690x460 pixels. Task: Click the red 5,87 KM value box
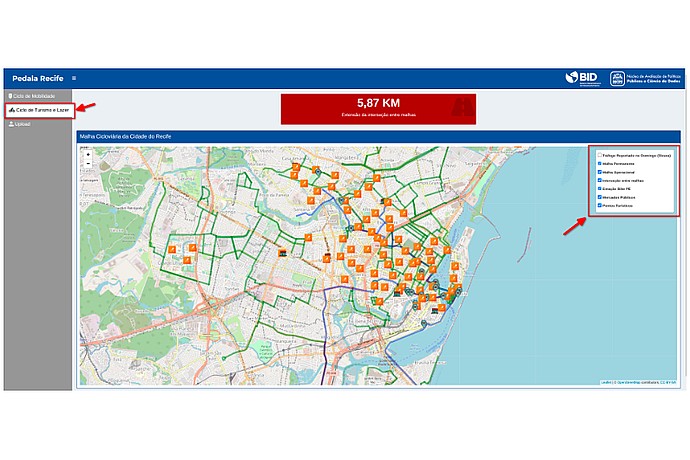(x=378, y=109)
